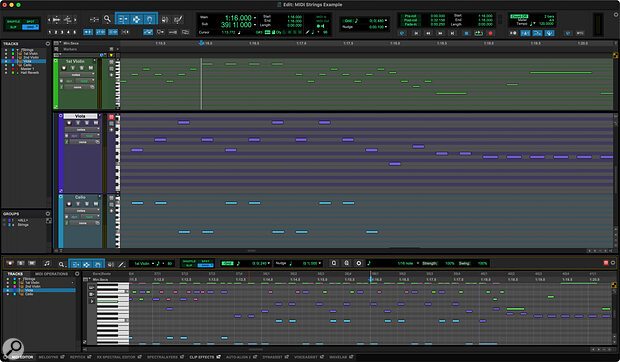Open the Tracks list menu in Edit window

(x=48, y=43)
